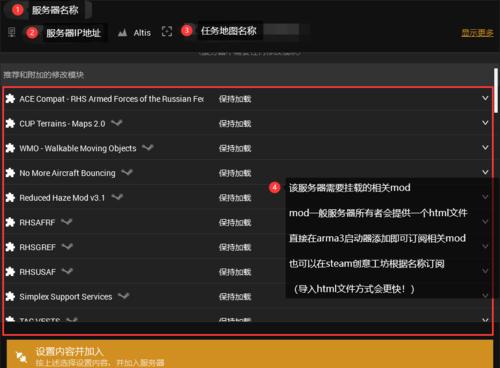
Task: Click the status mark next to RHSUSAF
Action: point(67,271)
